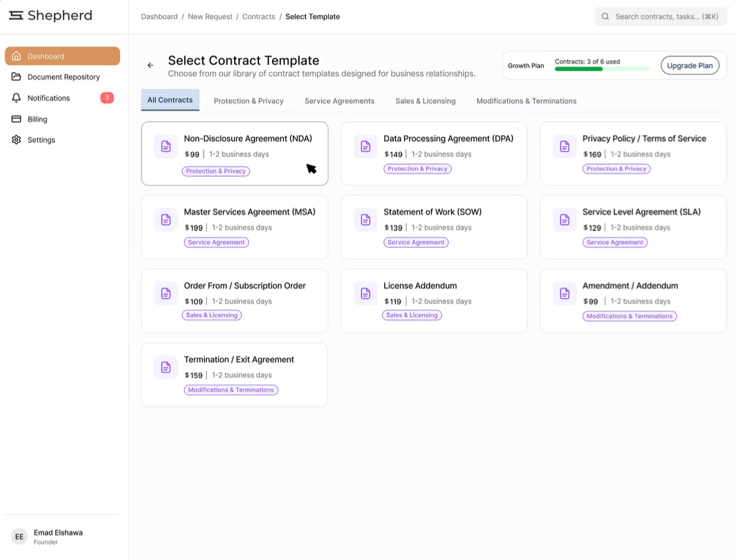Click the Dashboard home icon

(16, 56)
